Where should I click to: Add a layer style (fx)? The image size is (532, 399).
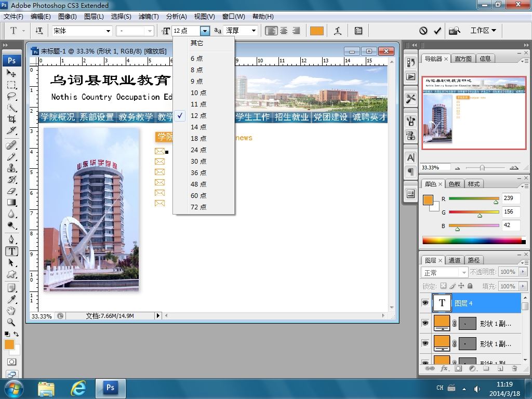(444, 368)
